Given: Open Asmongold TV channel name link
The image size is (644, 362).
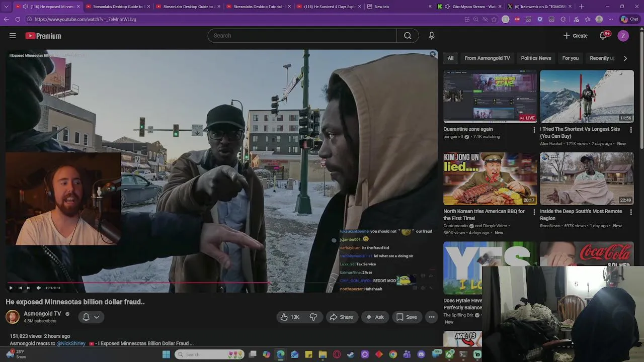Looking at the screenshot, I should click(x=42, y=313).
